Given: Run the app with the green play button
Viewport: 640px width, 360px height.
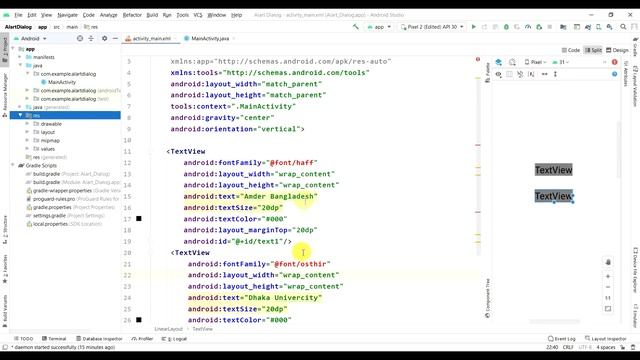Looking at the screenshot, I should click(473, 27).
